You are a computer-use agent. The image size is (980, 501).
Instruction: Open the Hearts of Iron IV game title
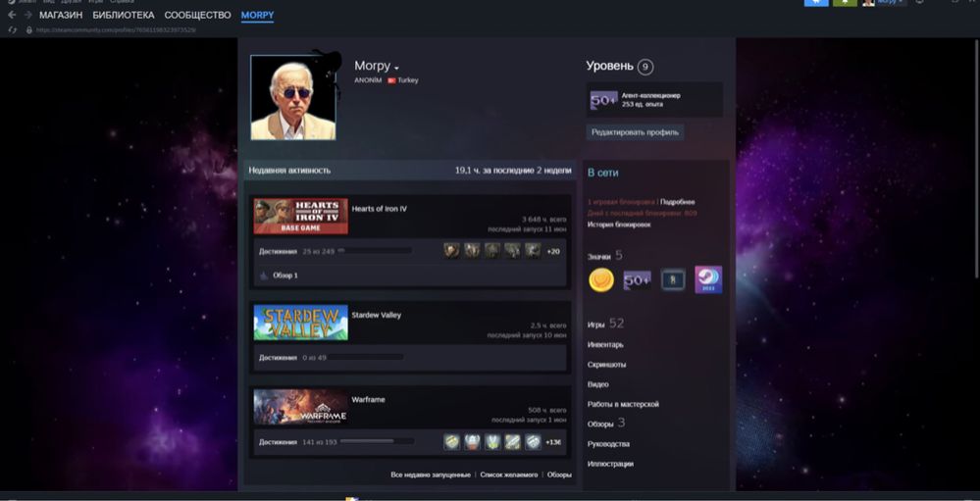coord(380,209)
